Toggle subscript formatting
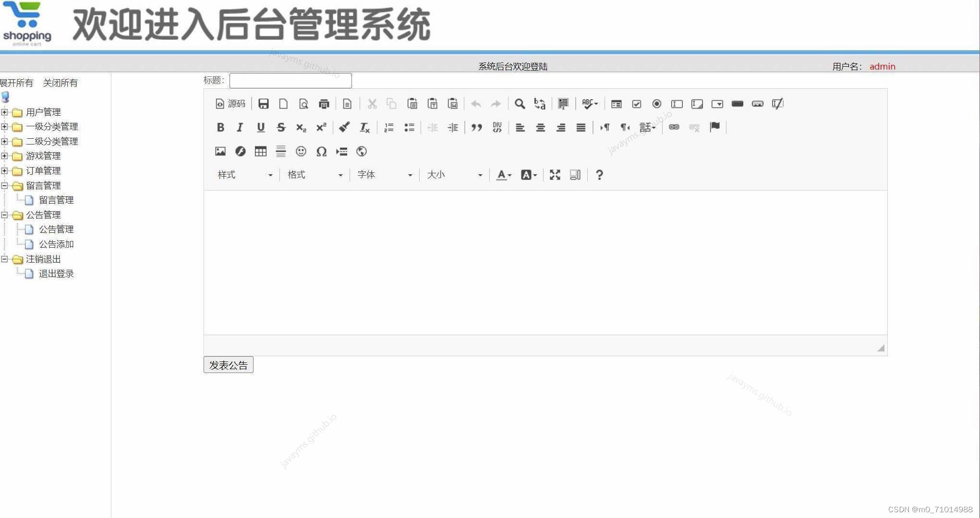The image size is (980, 518). pyautogui.click(x=301, y=127)
